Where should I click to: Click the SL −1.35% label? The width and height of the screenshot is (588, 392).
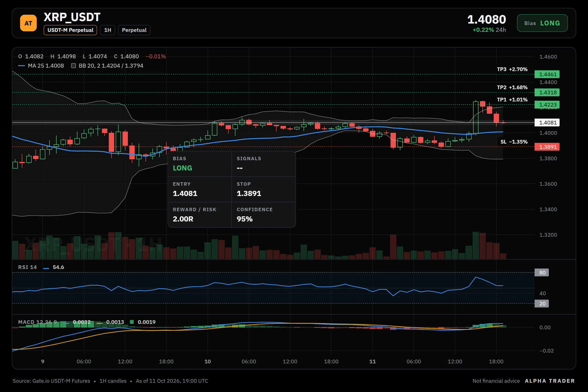514,142
